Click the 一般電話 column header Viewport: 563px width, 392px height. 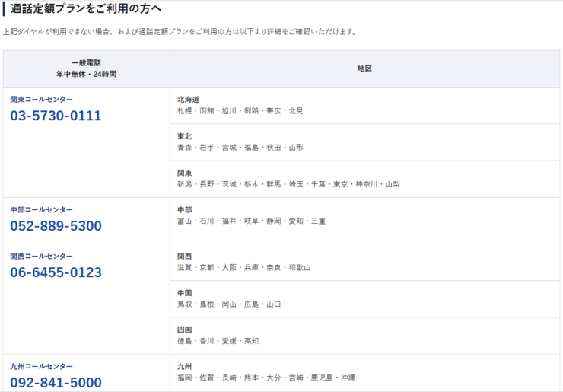coord(86,63)
